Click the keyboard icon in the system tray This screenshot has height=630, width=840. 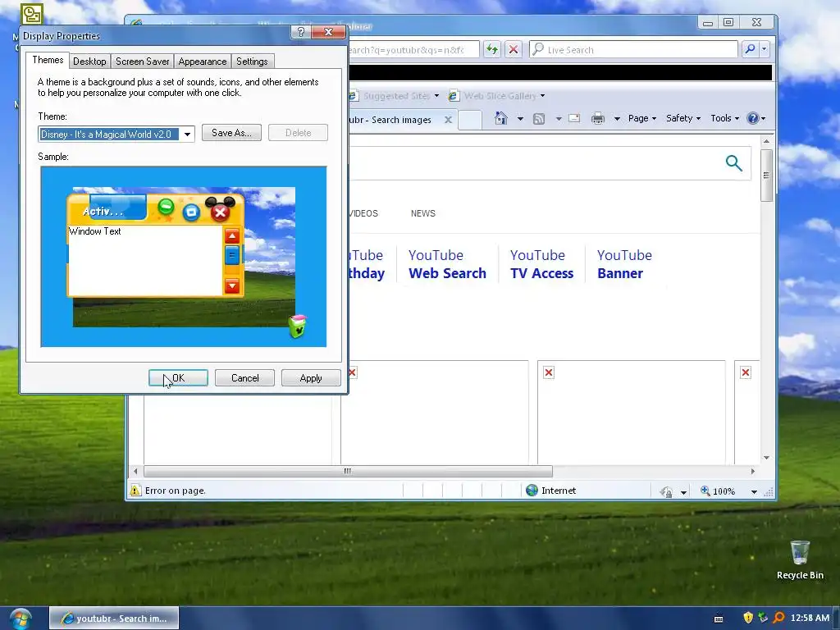(719, 619)
